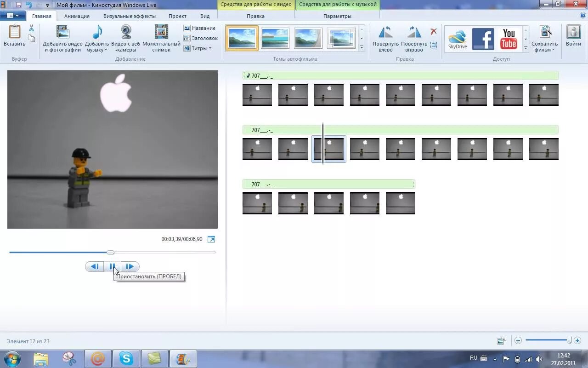
Task: Open the Вид ribbon tab
Action: tap(205, 16)
